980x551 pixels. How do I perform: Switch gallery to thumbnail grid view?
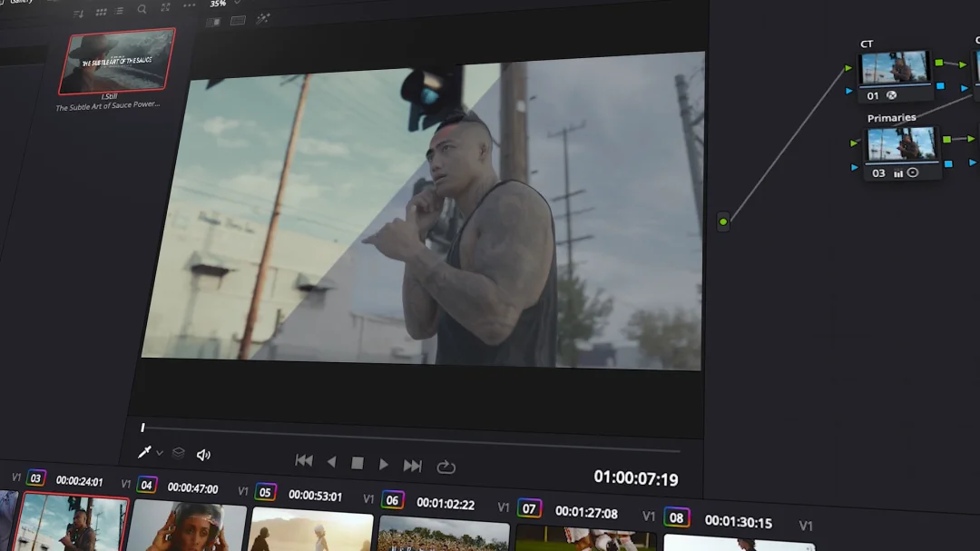pos(101,12)
